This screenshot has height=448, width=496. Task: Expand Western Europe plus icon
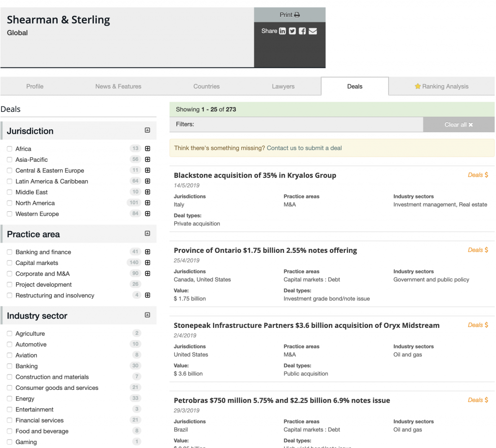click(148, 214)
